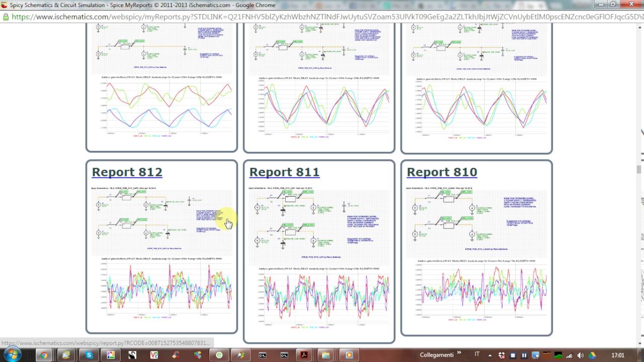
Task: Click the 17:01 system clock
Action: click(618, 355)
